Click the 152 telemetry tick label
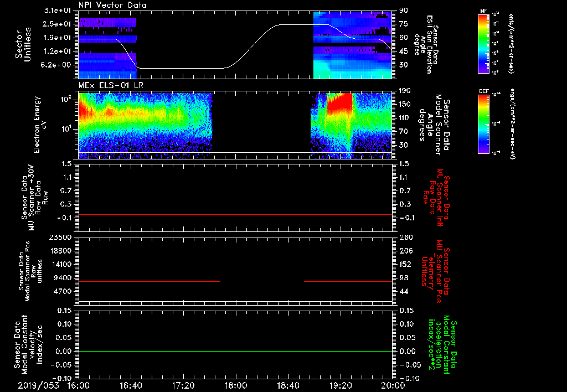The width and height of the screenshot is (567, 392). tap(405, 264)
